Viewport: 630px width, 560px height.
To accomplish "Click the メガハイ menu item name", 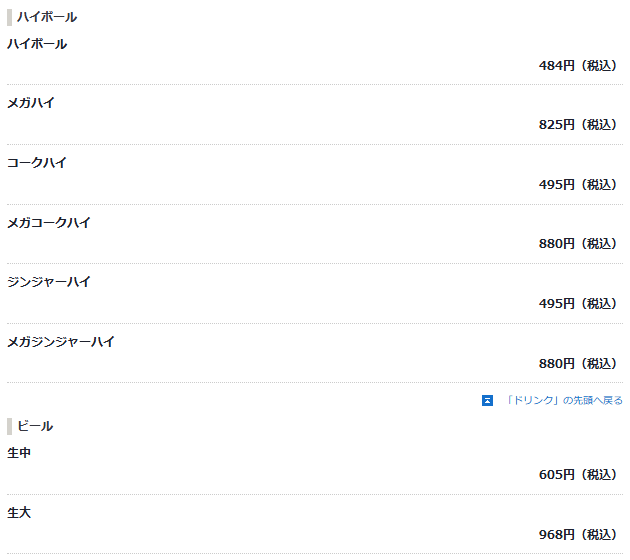I will click(31, 103).
